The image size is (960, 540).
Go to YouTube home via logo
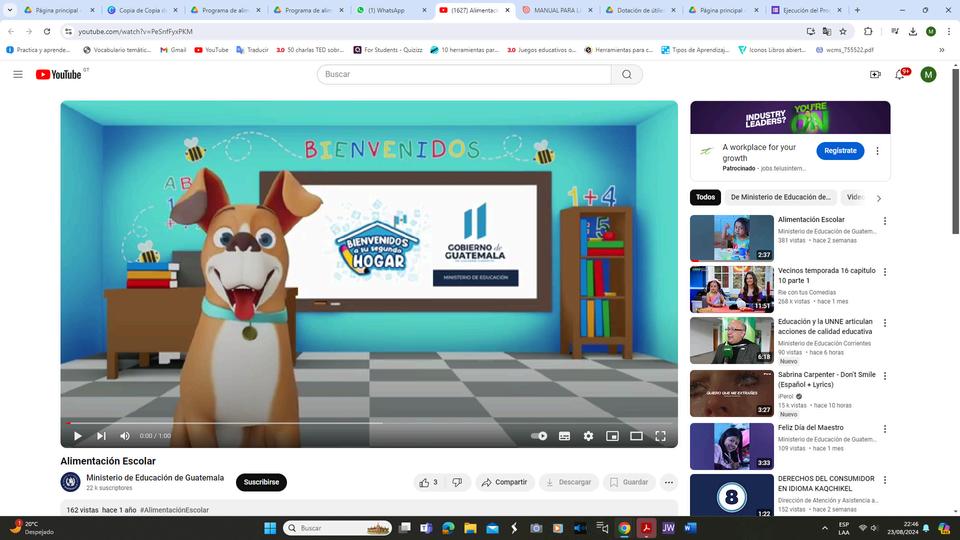pyautogui.click(x=58, y=74)
